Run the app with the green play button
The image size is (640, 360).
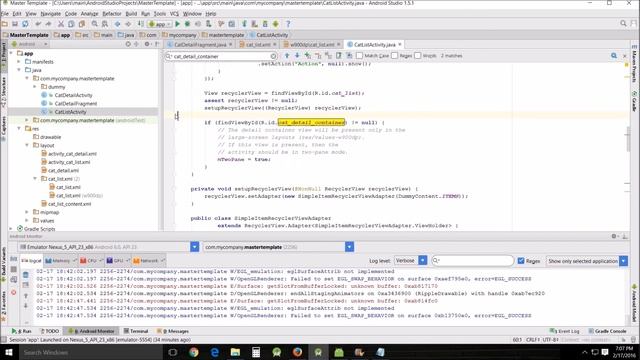(178, 24)
